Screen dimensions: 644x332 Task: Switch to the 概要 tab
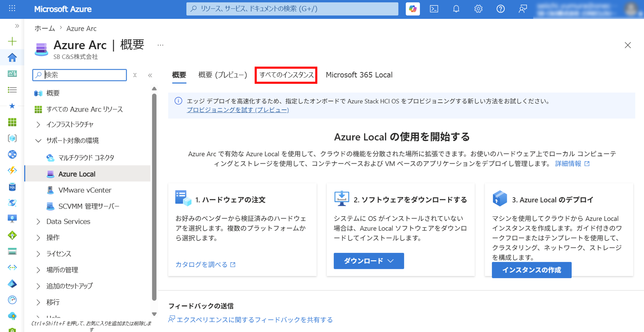click(179, 75)
